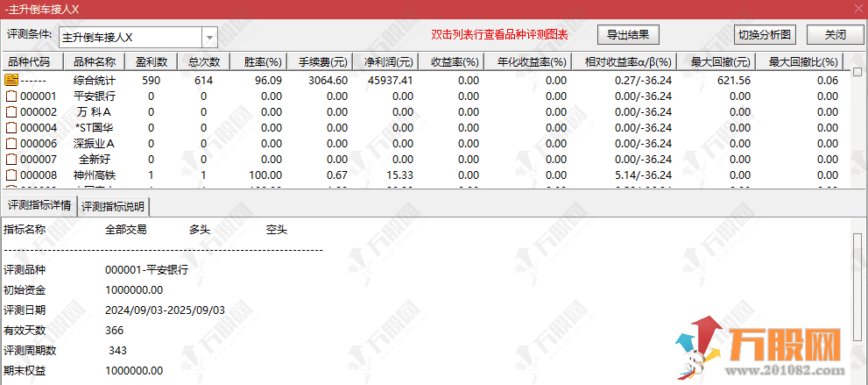868x385 pixels.
Task: Click the document icon for 000004
Action: (11, 128)
